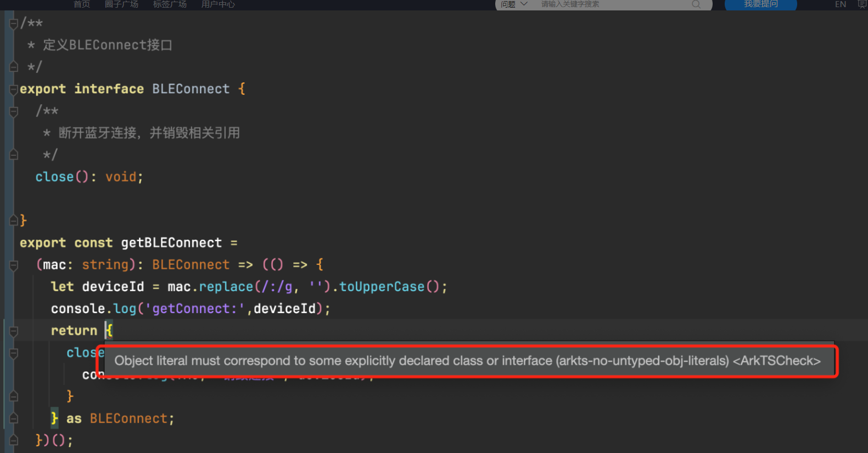Toggle the fold end marker beside '})();'

pyautogui.click(x=14, y=440)
